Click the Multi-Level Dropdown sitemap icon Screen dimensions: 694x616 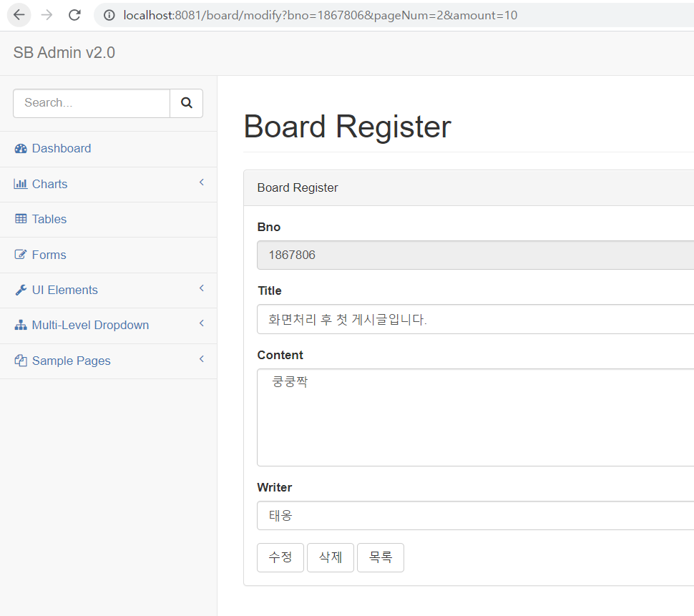pos(21,326)
